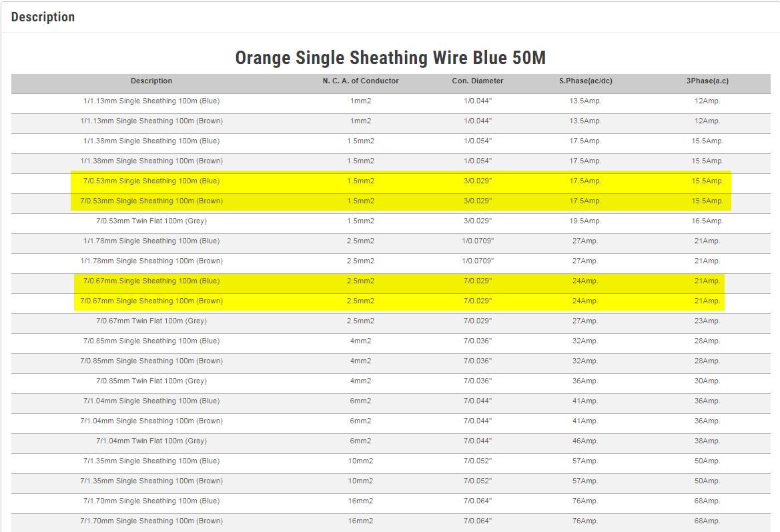This screenshot has height=532, width=780.
Task: Select row 1/1.13mm Single Sheathing 100m (Brown)
Action: [390, 124]
